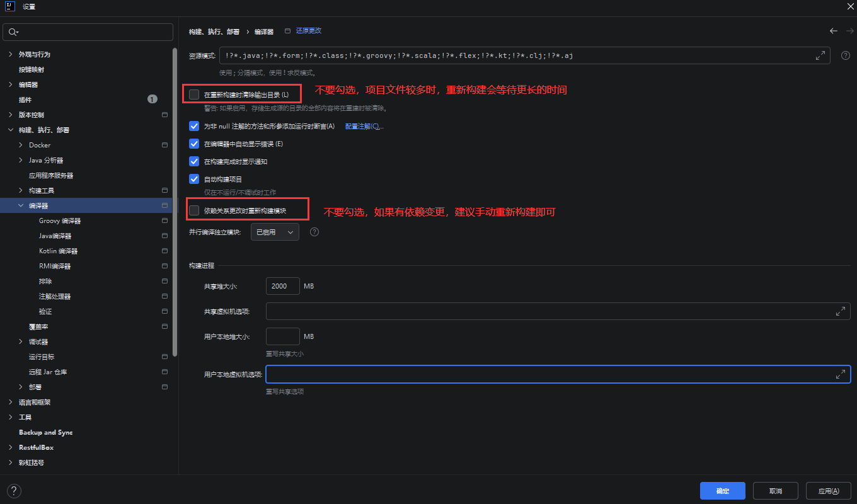Toggle 在重新构建时清除输出目录 checkbox
Screen dimensions: 857x504
pyautogui.click(x=194, y=94)
